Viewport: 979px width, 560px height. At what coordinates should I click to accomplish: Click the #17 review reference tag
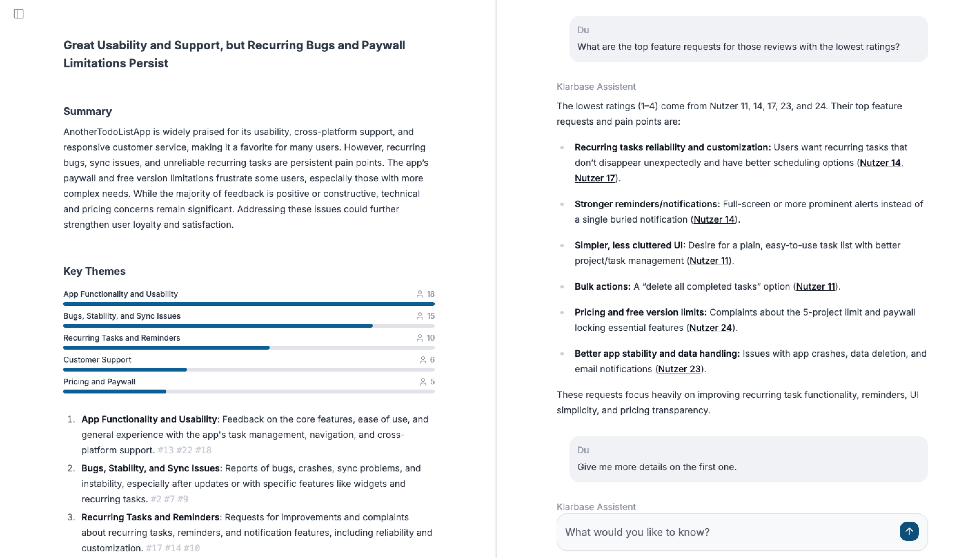point(154,548)
